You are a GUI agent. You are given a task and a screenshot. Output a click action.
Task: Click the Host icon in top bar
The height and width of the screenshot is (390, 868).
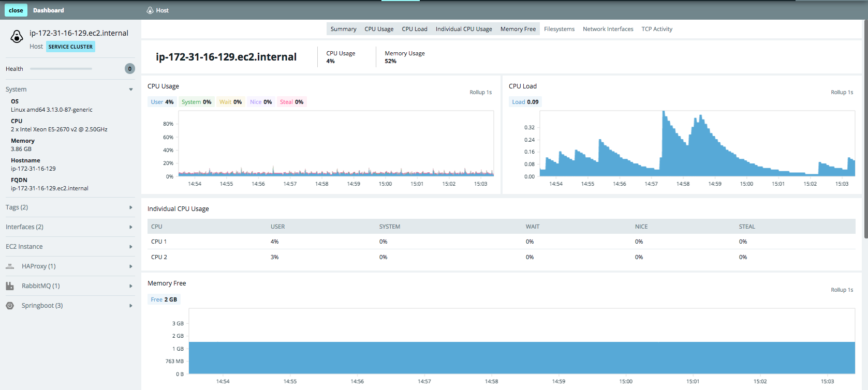point(150,10)
